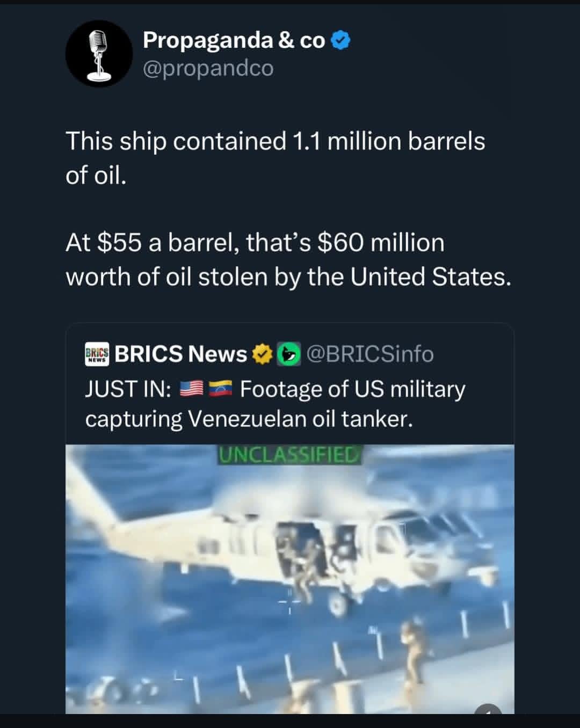Open the quoted "JUST IN" tweet text
This screenshot has height=728, width=580.
[x=275, y=404]
